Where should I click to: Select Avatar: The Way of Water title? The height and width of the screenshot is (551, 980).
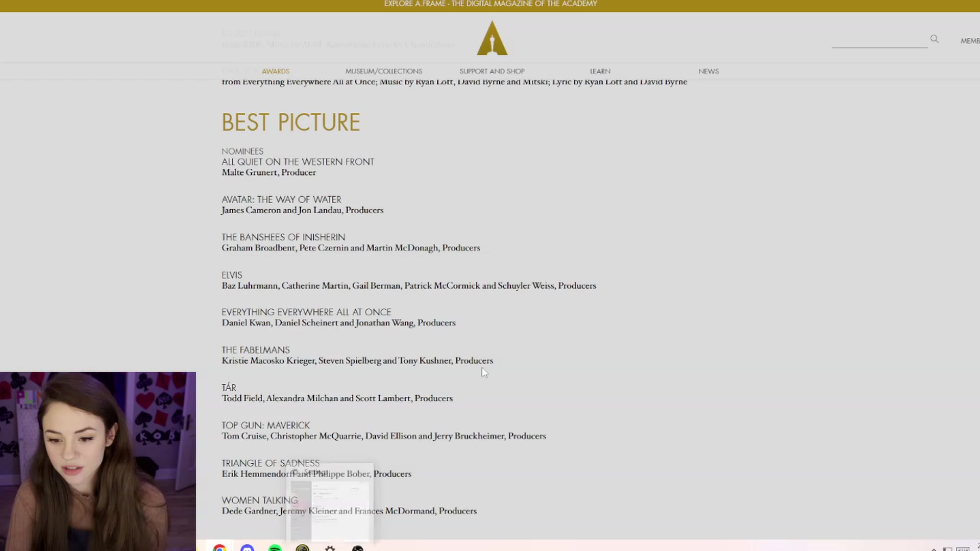281,199
